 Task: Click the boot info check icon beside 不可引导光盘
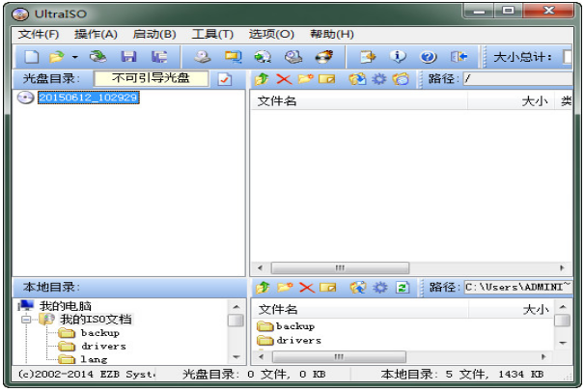(225, 79)
